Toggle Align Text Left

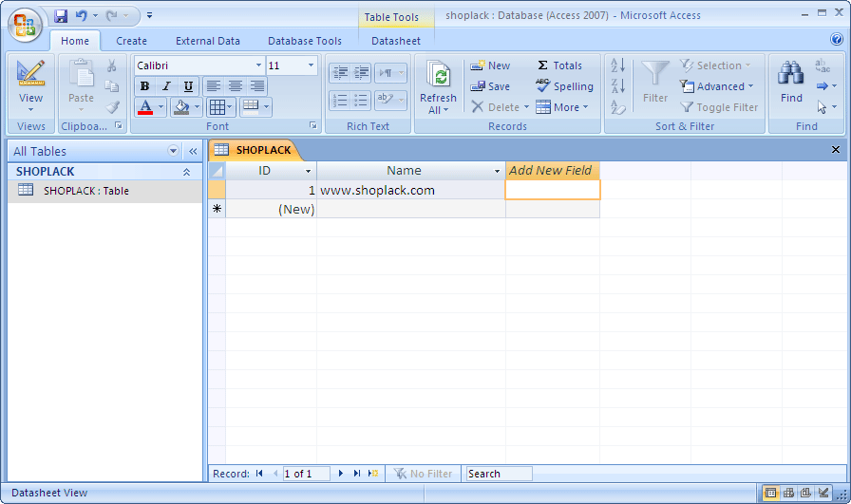tap(214, 85)
